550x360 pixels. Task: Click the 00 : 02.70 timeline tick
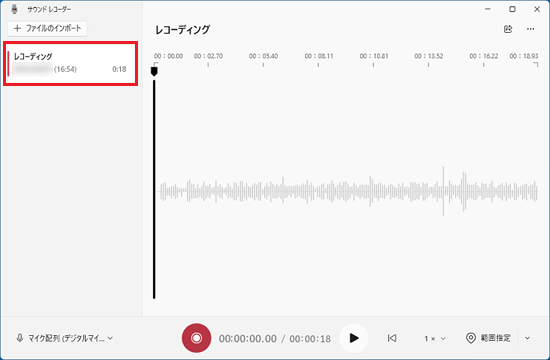[208, 56]
